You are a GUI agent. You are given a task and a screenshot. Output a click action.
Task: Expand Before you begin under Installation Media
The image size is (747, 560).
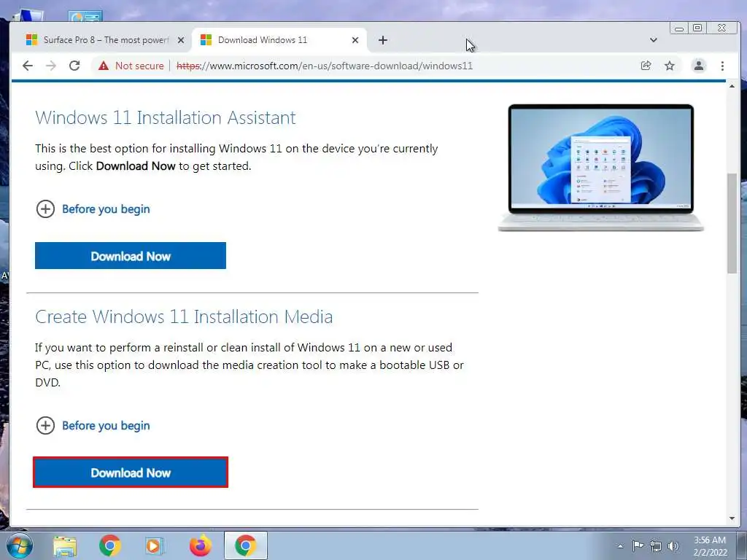(x=93, y=426)
